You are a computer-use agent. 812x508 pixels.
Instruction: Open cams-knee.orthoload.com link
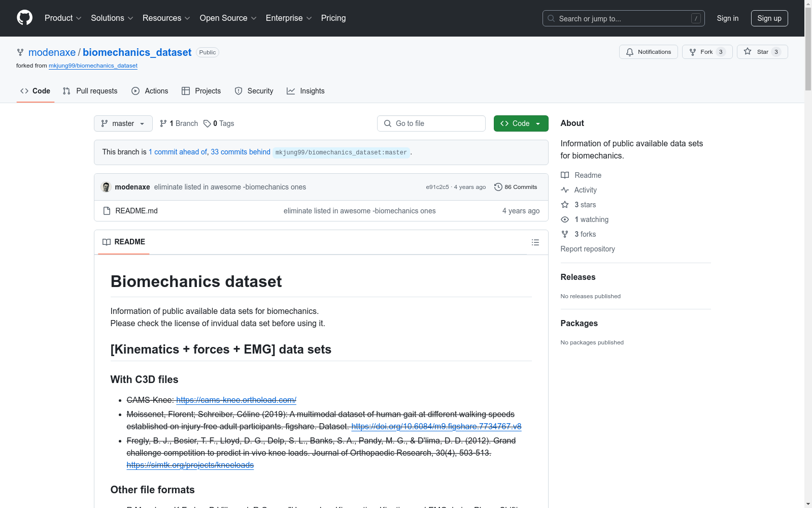236,400
